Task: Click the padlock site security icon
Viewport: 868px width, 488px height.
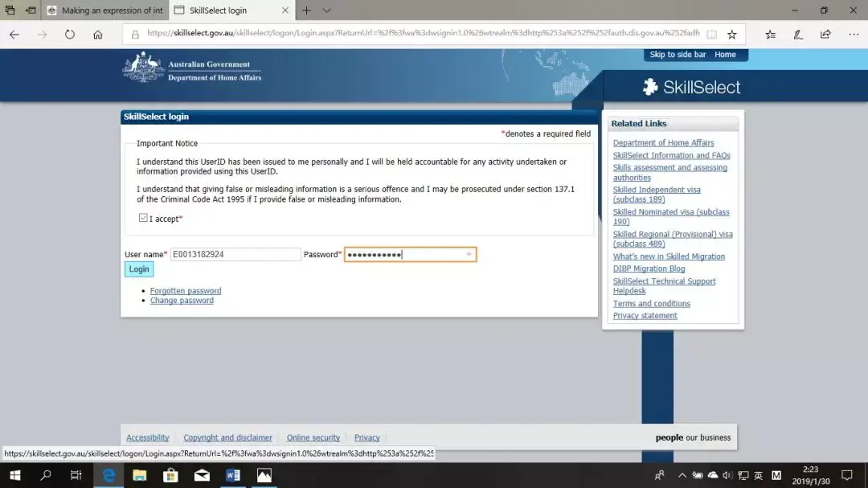Action: 135,35
